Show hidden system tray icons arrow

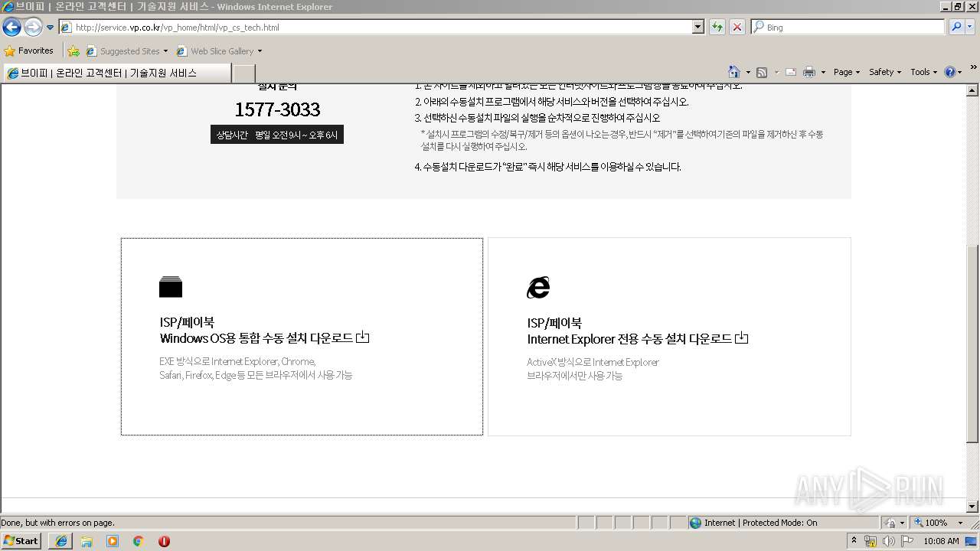(854, 541)
